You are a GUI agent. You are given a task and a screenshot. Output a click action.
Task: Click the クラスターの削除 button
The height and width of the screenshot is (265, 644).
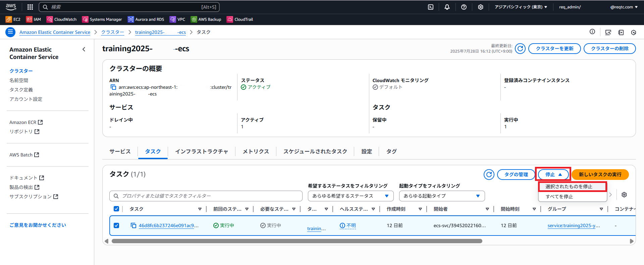(x=609, y=49)
